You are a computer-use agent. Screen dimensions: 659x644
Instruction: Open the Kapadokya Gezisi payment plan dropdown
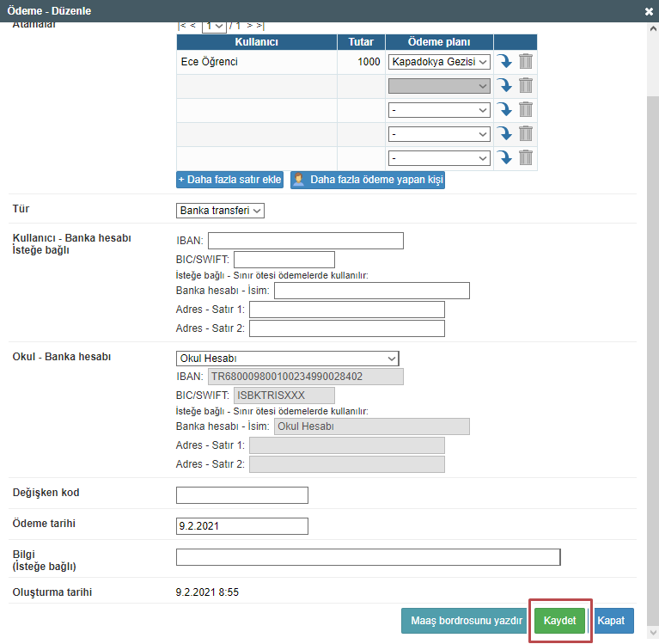click(x=439, y=62)
